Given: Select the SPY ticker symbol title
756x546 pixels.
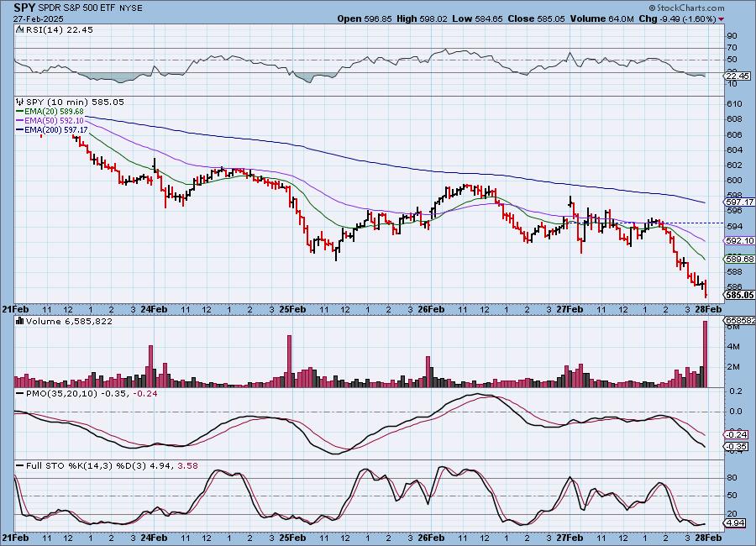Looking at the screenshot, I should (x=24, y=8).
